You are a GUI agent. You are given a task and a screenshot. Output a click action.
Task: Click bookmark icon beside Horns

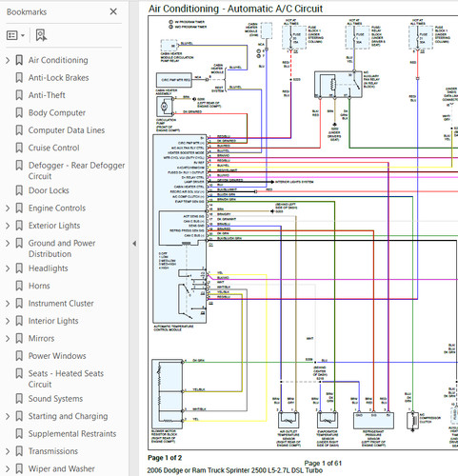(19, 286)
